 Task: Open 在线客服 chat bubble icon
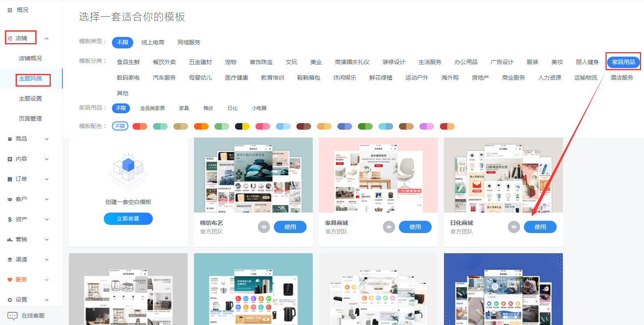(12, 316)
